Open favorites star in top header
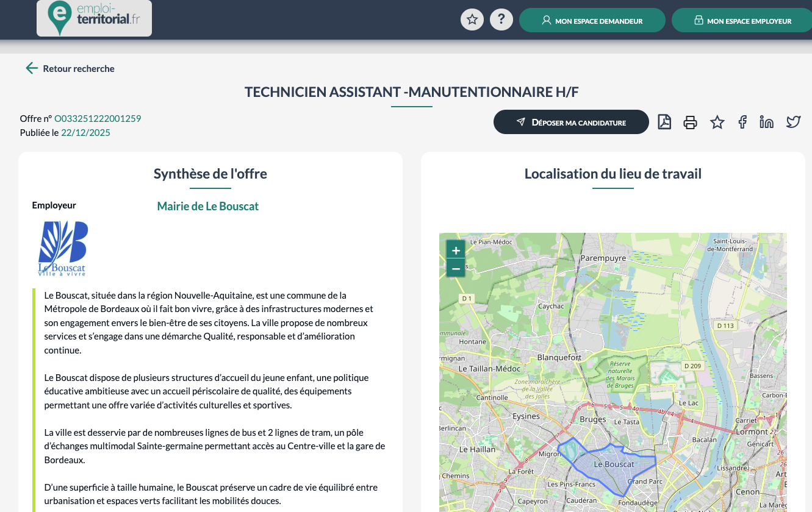Viewport: 812px width, 512px height. coord(472,20)
